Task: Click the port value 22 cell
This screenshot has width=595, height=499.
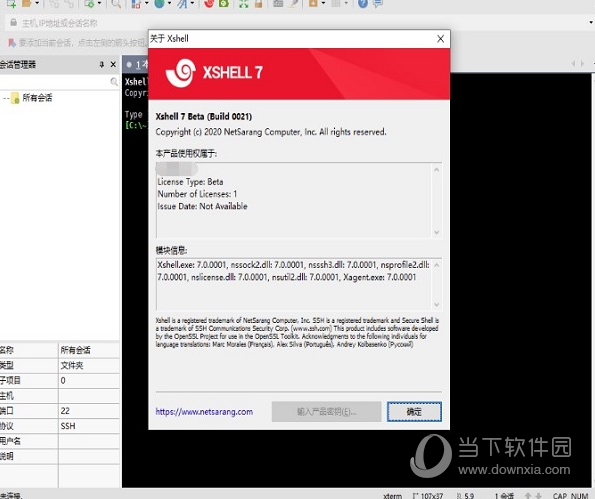Action: [89, 411]
